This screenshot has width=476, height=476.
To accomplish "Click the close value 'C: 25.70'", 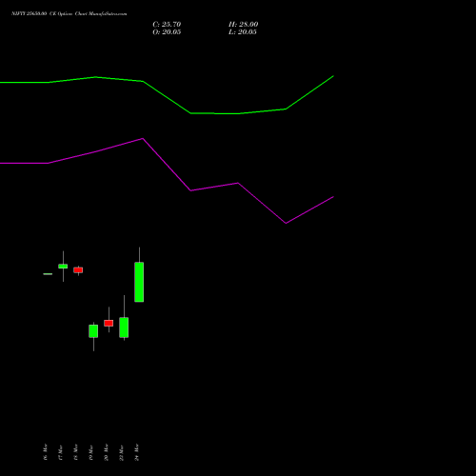I will (167, 24).
